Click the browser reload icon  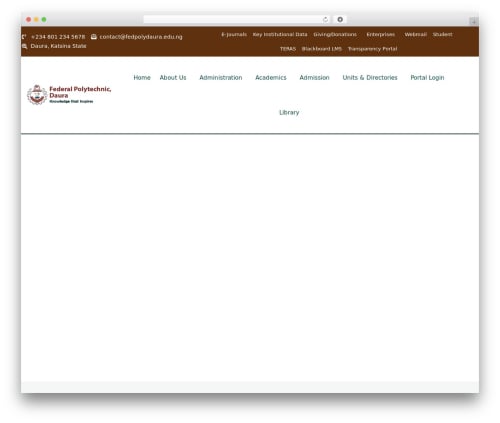[x=325, y=20]
